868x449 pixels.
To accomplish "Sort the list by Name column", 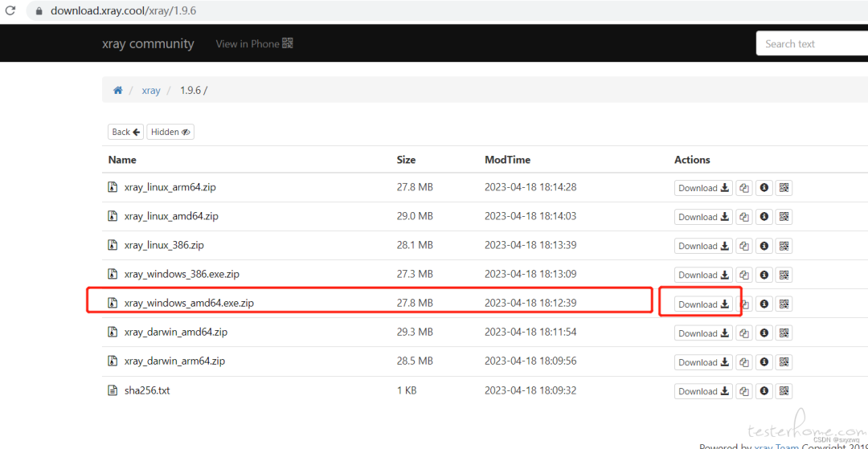I will (122, 160).
